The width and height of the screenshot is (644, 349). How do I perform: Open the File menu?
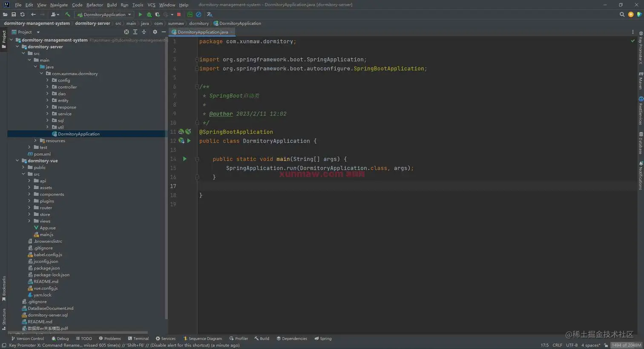(x=18, y=5)
